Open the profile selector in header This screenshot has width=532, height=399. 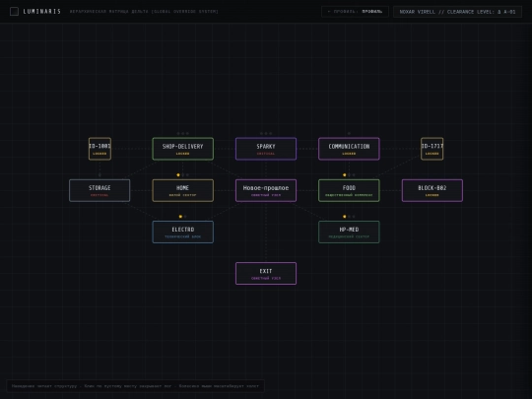[355, 12]
